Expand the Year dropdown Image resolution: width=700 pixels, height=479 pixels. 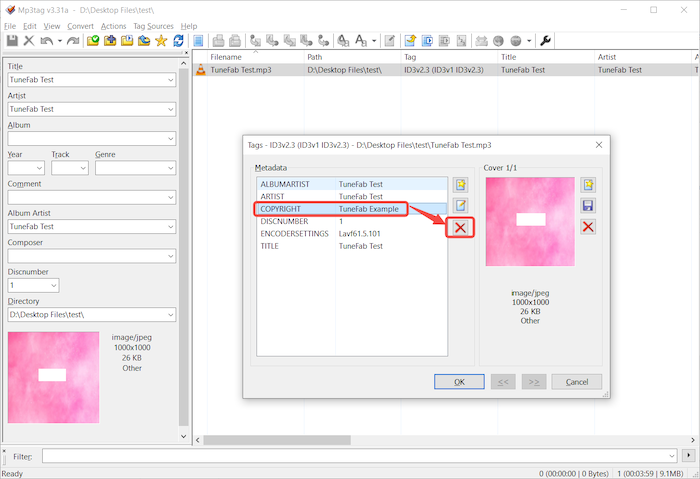(39, 168)
